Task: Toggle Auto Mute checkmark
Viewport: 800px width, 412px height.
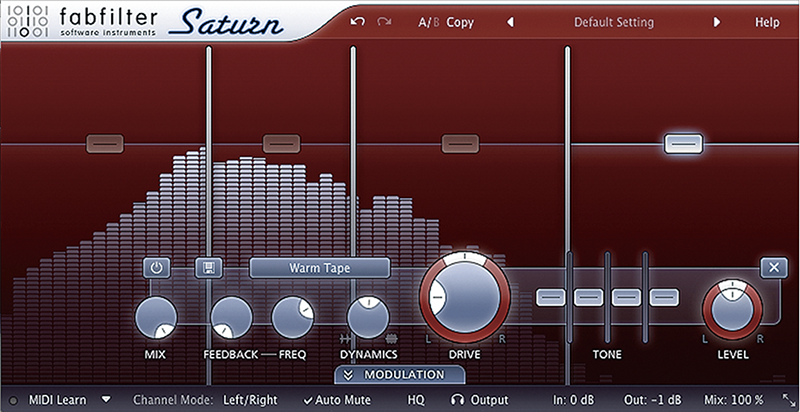Action: pos(337,400)
